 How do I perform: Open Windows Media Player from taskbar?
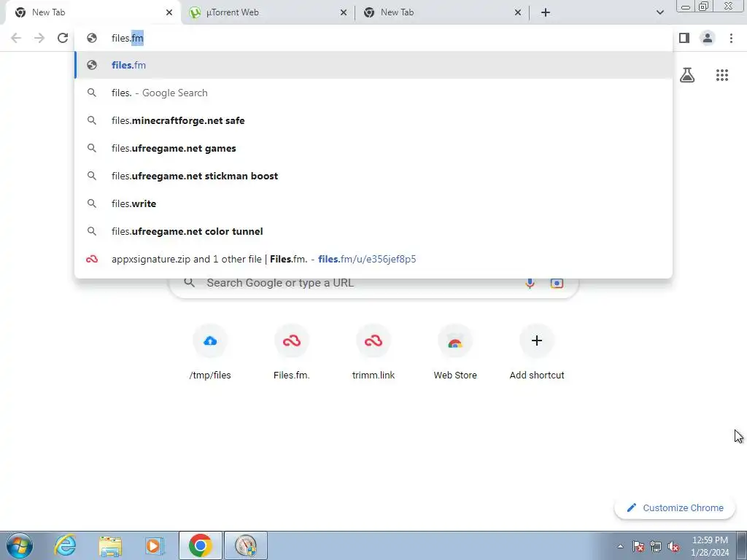tap(155, 545)
